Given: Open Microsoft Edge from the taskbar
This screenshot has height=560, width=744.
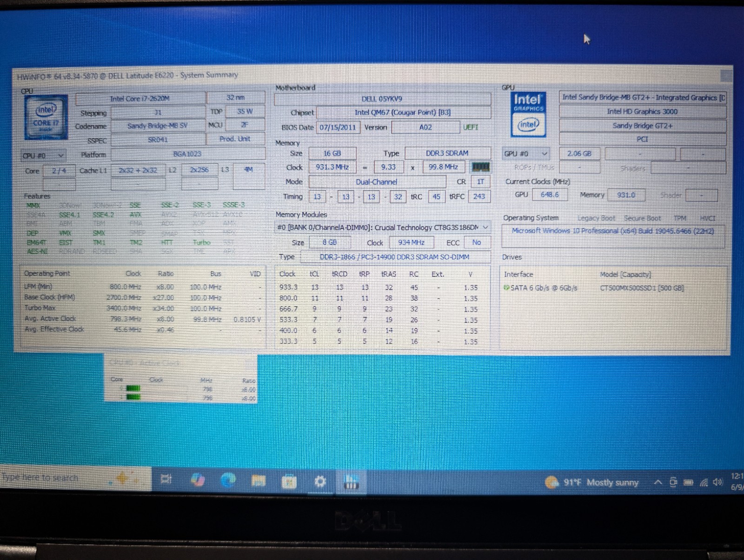Looking at the screenshot, I should (228, 480).
